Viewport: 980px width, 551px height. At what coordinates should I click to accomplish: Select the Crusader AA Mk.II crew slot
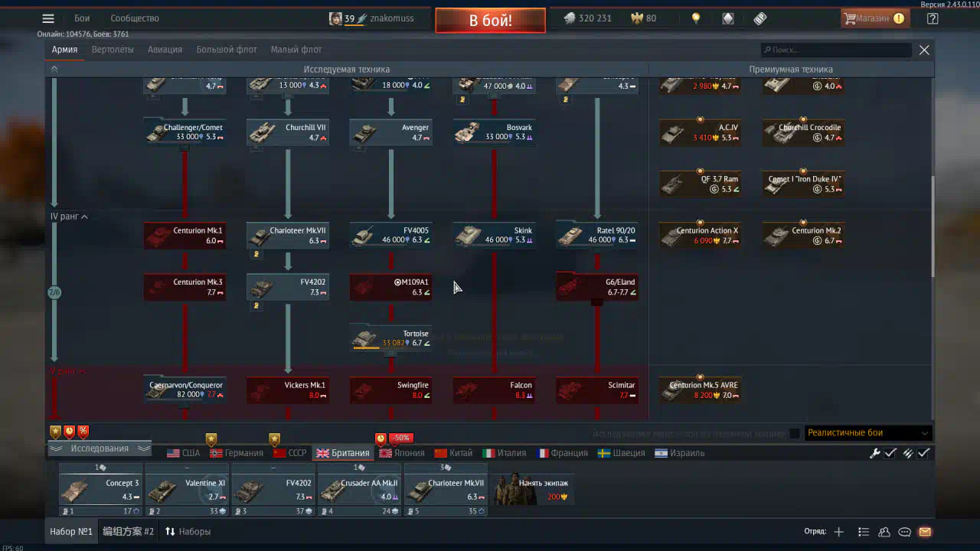(x=360, y=489)
